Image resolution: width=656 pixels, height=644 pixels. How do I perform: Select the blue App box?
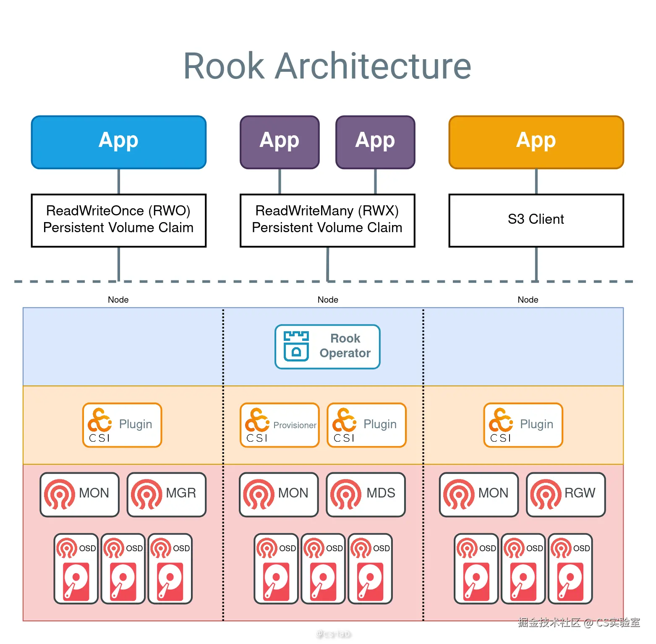119,142
